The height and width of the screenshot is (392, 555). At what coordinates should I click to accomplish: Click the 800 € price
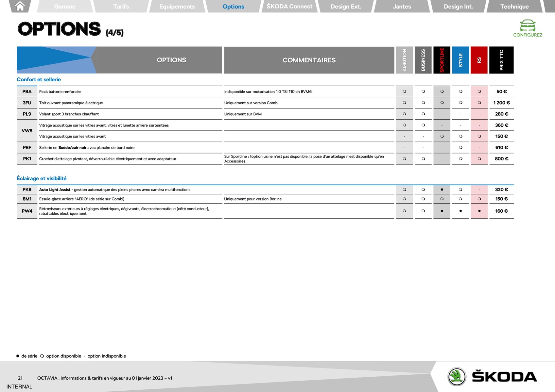pyautogui.click(x=501, y=159)
